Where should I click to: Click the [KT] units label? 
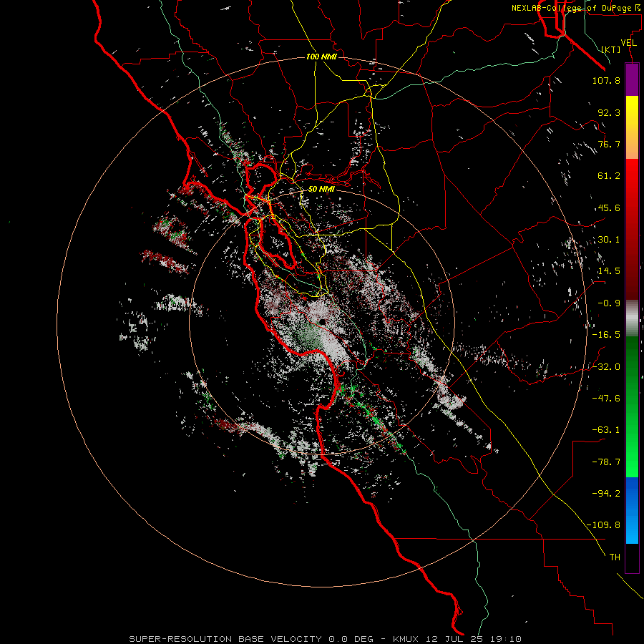click(611, 49)
